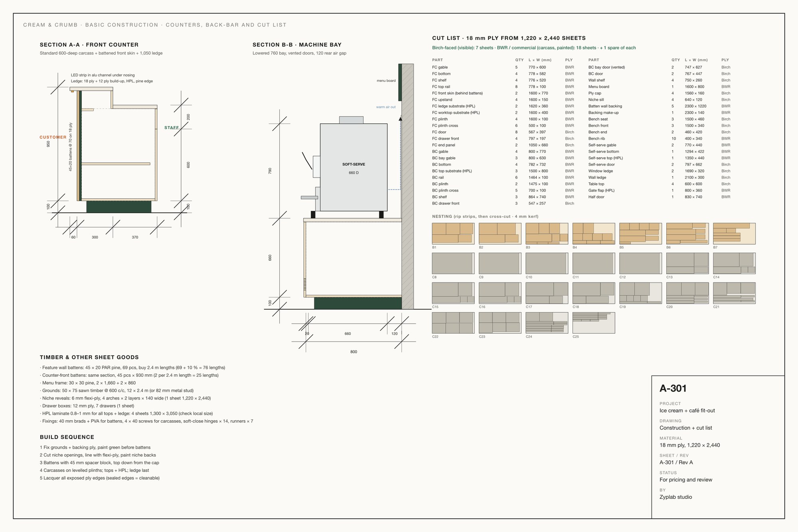Click the 'Section B-B · Machine Bay' heading
Screen dimensions: 798x532
click(297, 45)
